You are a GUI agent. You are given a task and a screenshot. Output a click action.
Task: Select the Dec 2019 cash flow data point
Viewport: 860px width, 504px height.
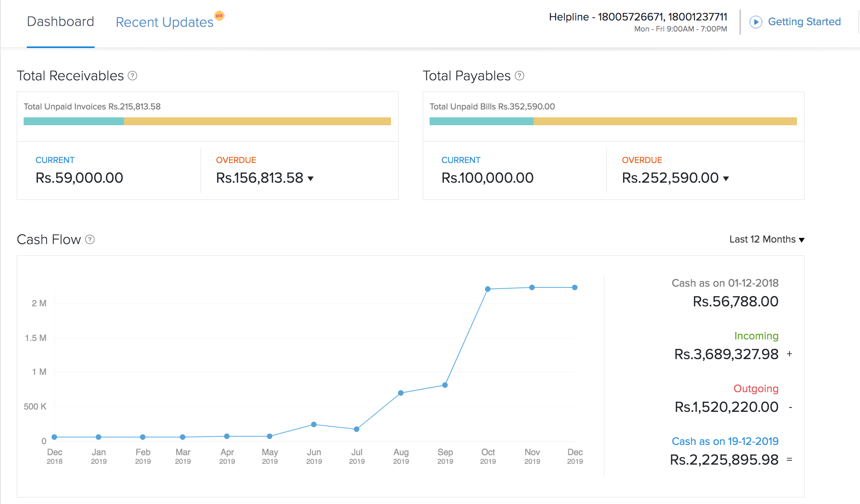[x=575, y=287]
